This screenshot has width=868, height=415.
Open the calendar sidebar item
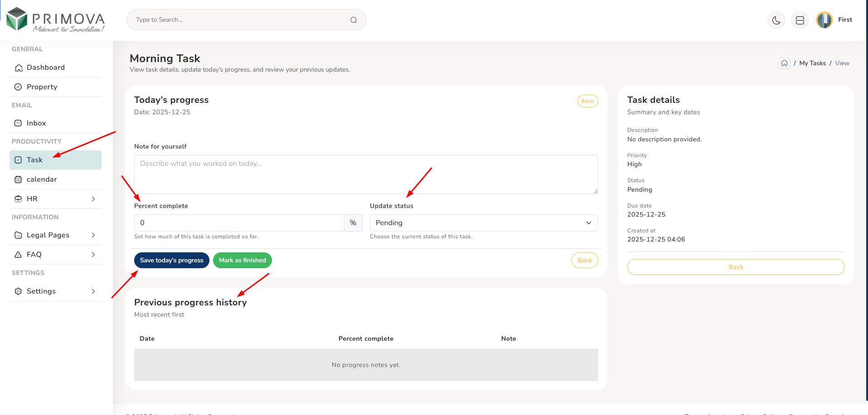click(42, 179)
